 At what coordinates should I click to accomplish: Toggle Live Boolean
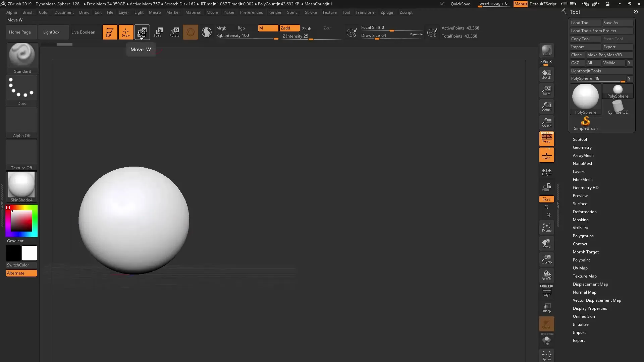tap(83, 32)
